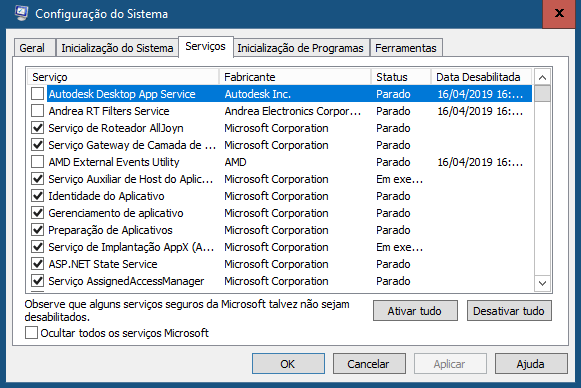The height and width of the screenshot is (388, 581).
Task: Close the Configuração do Sistema window
Action: click(559, 14)
